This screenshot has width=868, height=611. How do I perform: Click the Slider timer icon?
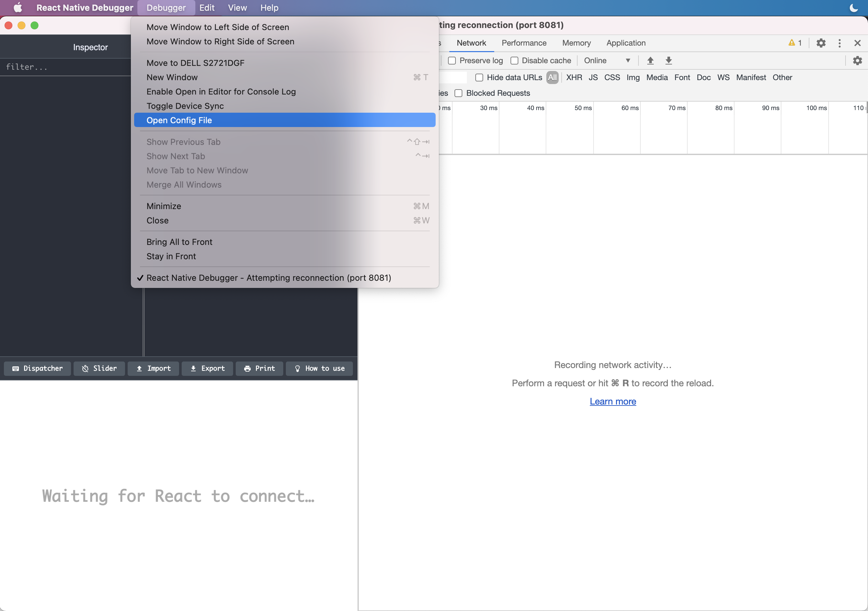(x=85, y=369)
